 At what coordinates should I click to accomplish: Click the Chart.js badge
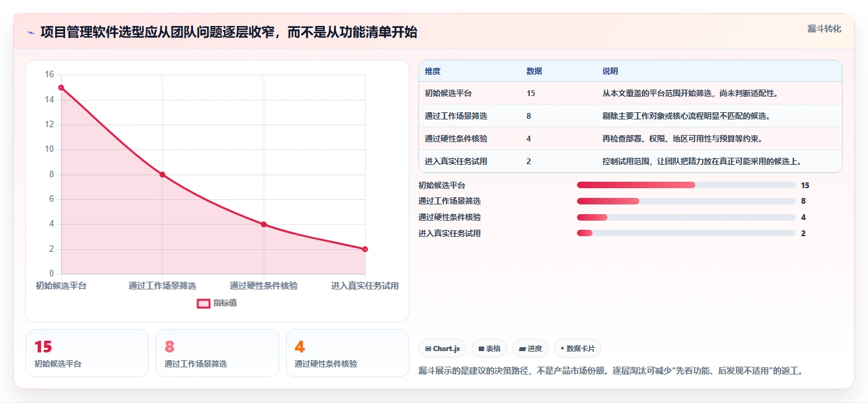pyautogui.click(x=442, y=348)
